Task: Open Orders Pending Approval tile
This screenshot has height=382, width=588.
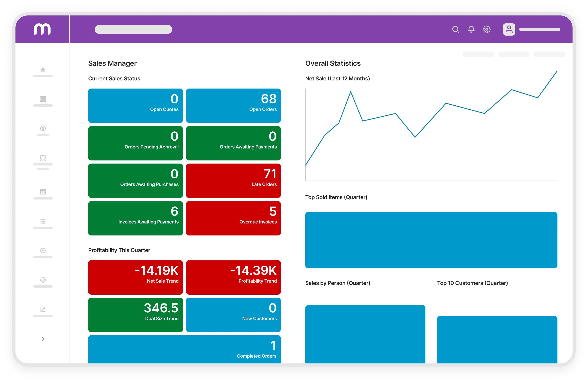Action: pyautogui.click(x=135, y=143)
